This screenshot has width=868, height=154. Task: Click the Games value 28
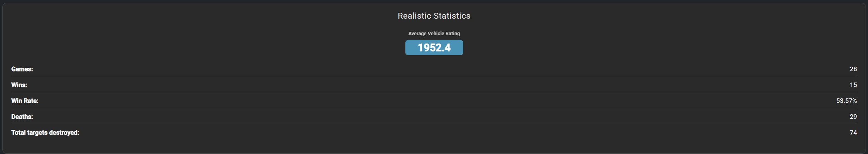(853, 69)
